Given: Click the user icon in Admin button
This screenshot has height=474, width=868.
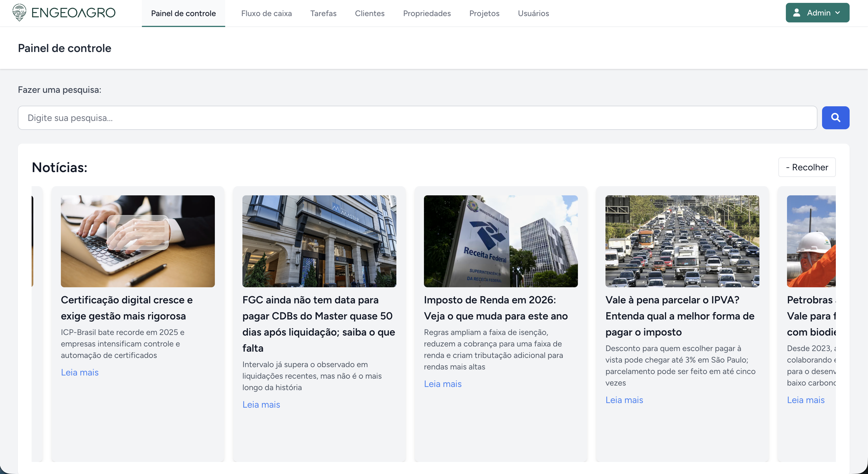Looking at the screenshot, I should click(x=796, y=13).
